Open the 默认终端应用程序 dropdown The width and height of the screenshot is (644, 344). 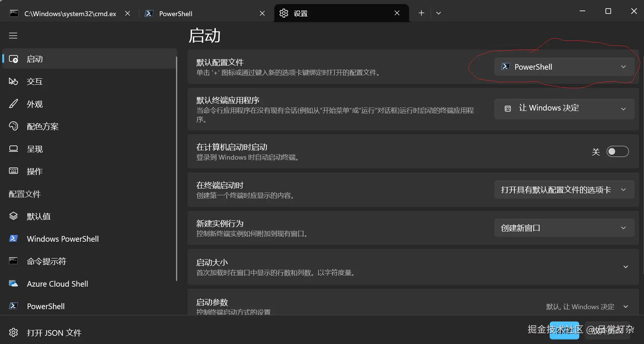pos(564,109)
